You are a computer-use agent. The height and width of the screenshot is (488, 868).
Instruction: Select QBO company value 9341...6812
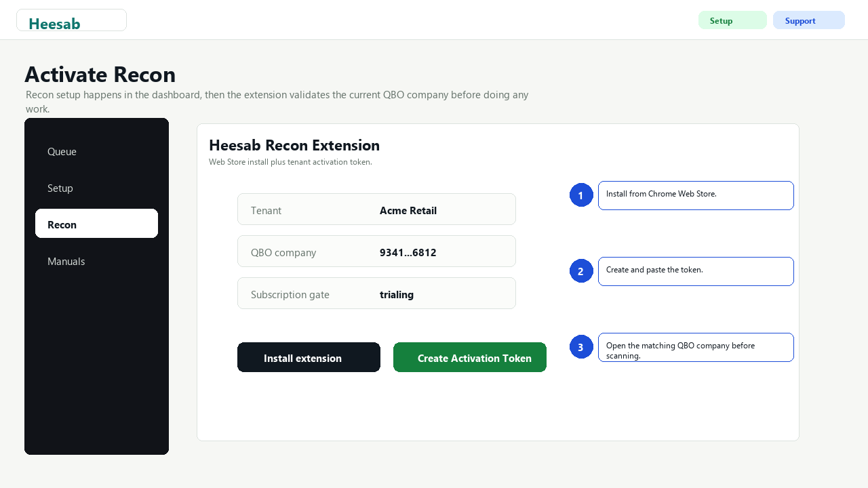[x=408, y=252]
